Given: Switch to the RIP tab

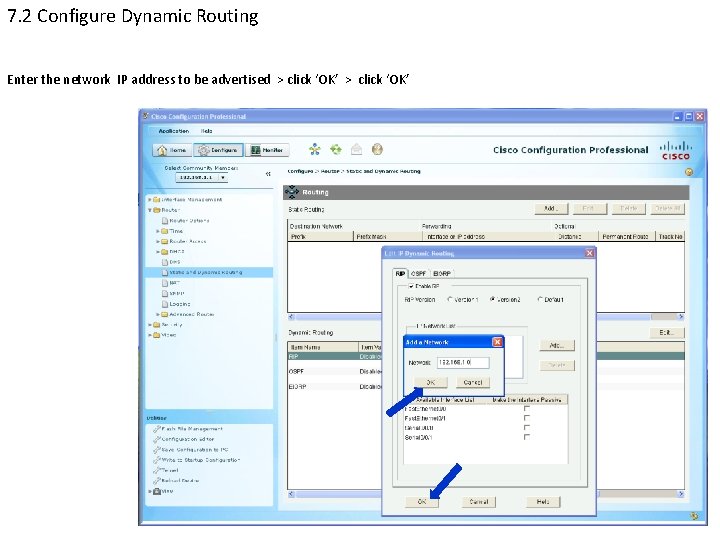Looking at the screenshot, I should 400,273.
